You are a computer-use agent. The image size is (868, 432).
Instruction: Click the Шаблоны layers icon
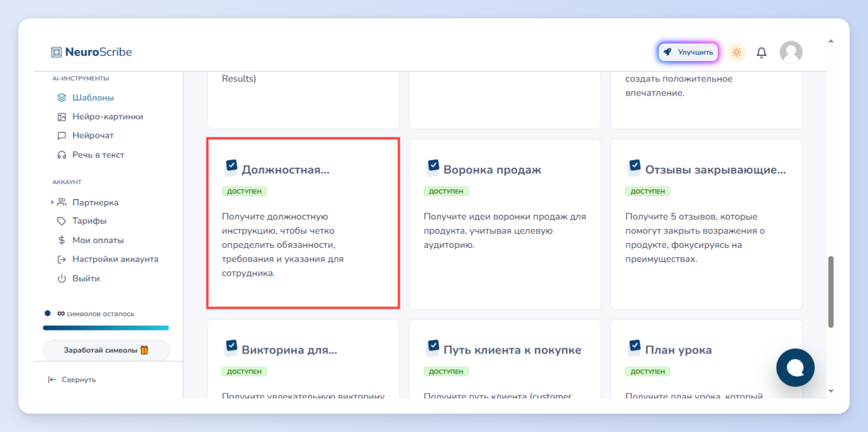pyautogui.click(x=61, y=98)
